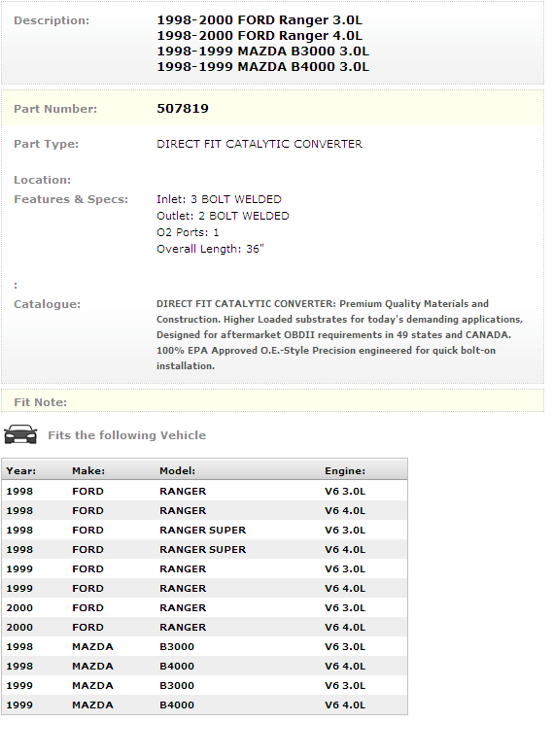Screen dimensions: 554x756
Task: Click the catalogue description paragraph
Action: coord(339,334)
